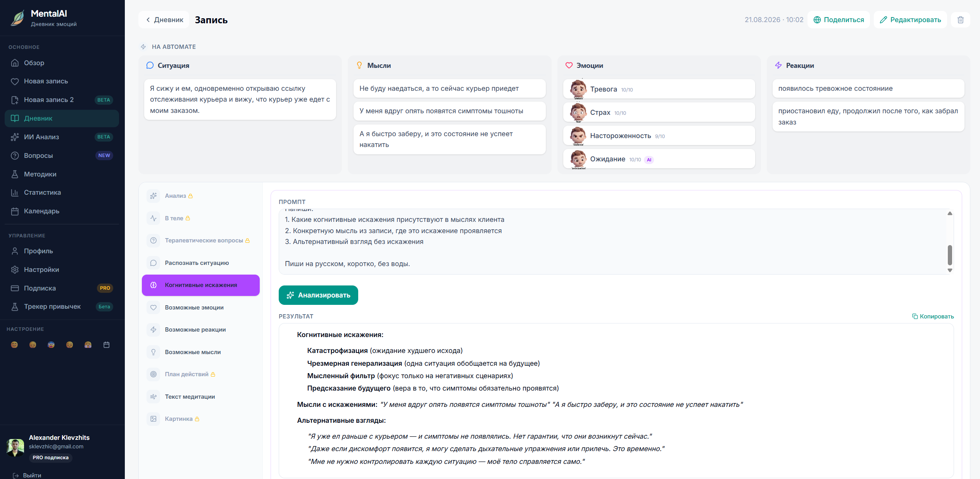Go back to Дневник
The image size is (980, 479).
pyautogui.click(x=164, y=20)
